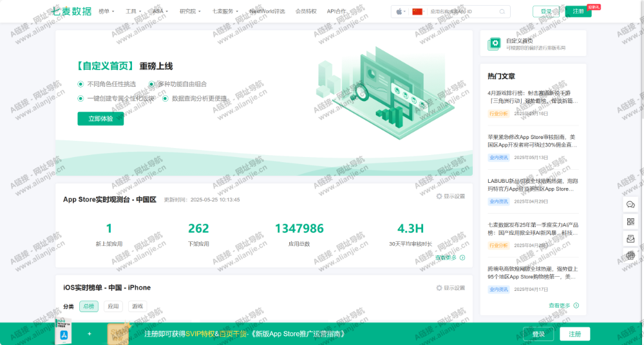Go to NextWorld评选 page
The height and width of the screenshot is (345, 644).
coord(267,12)
